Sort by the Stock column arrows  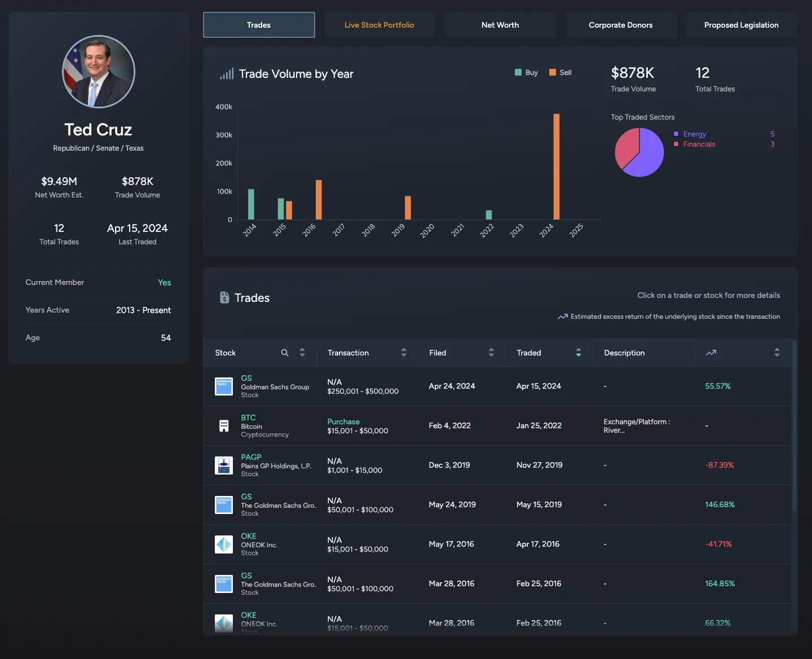302,353
